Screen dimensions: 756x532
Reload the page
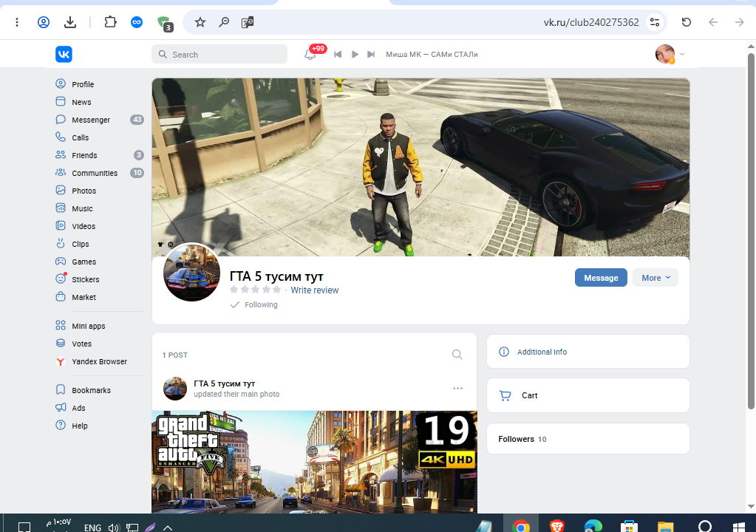687,22
